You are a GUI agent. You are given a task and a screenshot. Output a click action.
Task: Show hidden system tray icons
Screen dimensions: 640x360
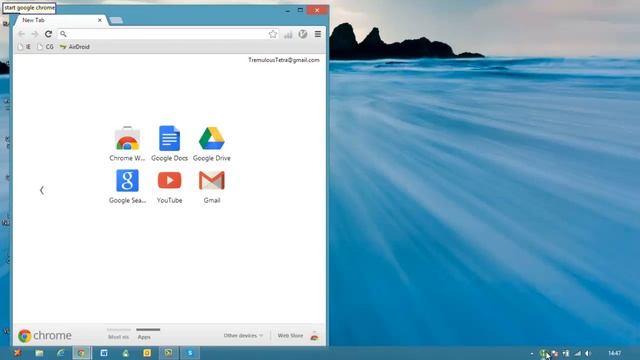click(531, 353)
